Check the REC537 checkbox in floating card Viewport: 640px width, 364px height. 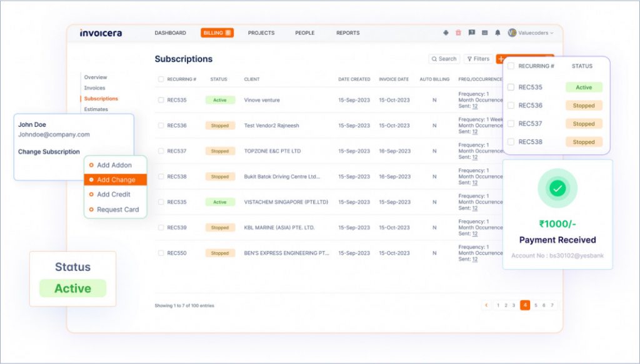pyautogui.click(x=511, y=124)
